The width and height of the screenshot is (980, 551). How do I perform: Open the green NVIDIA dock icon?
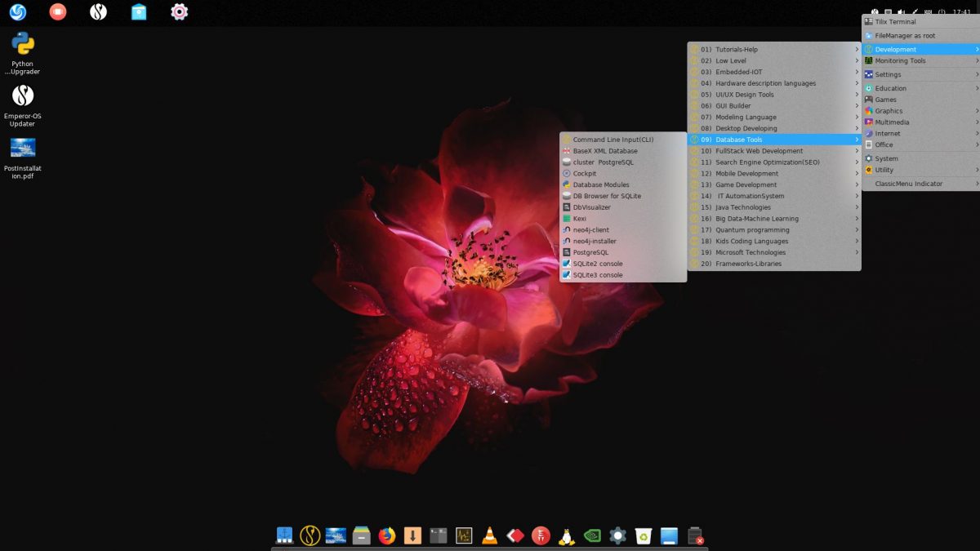[592, 535]
